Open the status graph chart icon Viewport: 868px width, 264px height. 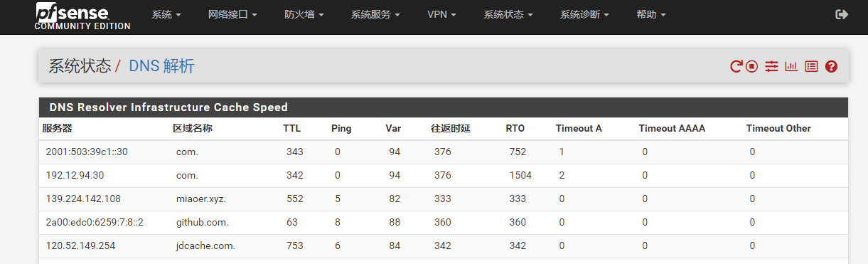(791, 66)
